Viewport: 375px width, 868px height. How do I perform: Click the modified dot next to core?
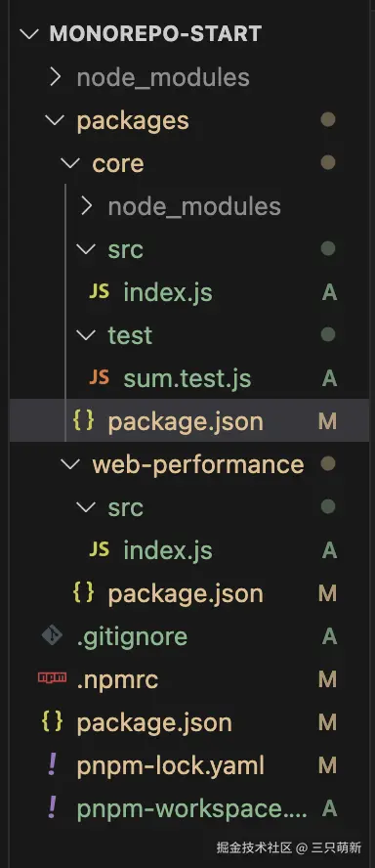(x=328, y=162)
